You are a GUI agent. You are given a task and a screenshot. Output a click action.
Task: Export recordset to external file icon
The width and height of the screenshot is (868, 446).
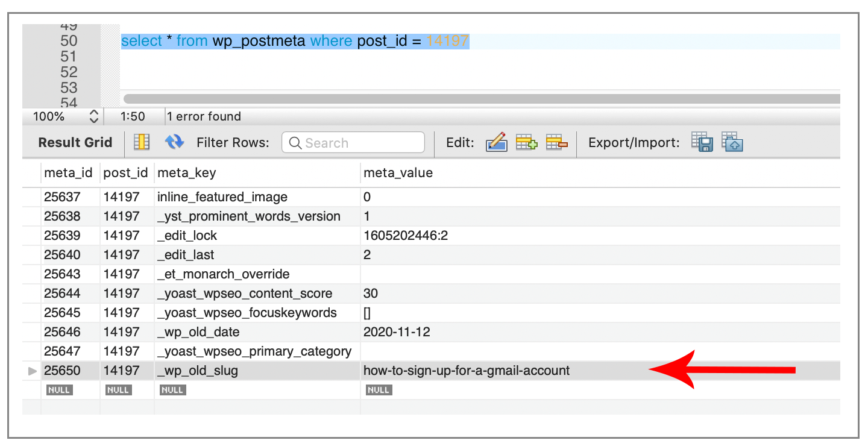(702, 142)
